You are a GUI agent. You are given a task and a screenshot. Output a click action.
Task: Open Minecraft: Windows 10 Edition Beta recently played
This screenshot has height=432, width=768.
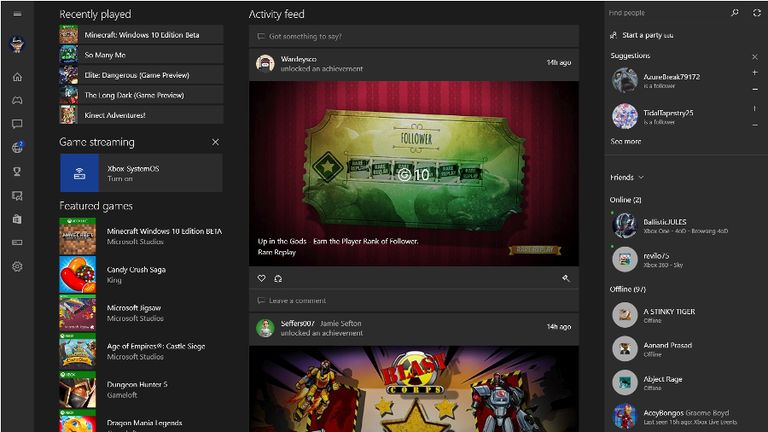tap(141, 35)
